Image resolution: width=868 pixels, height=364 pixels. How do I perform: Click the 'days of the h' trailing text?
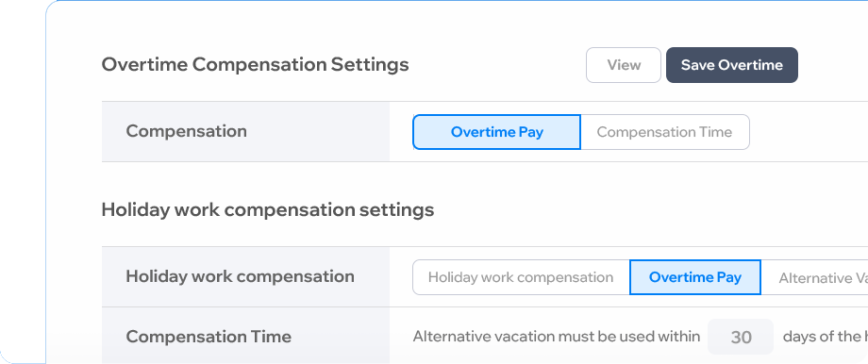pos(826,337)
